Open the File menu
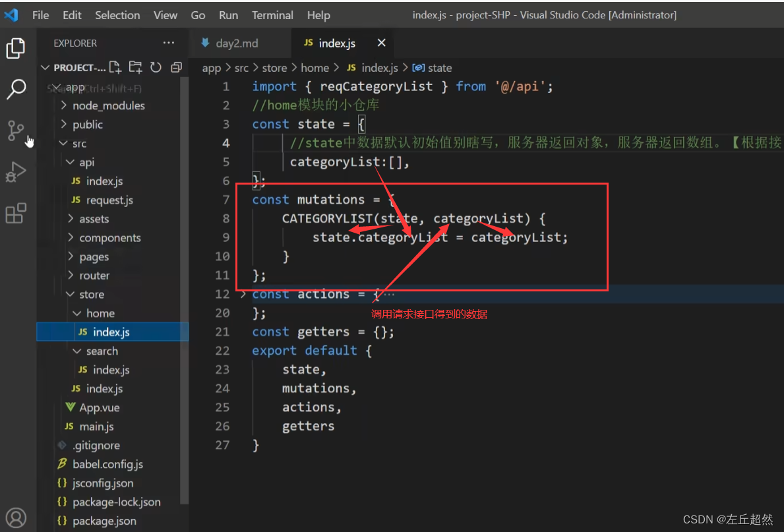784x532 pixels. [x=40, y=15]
